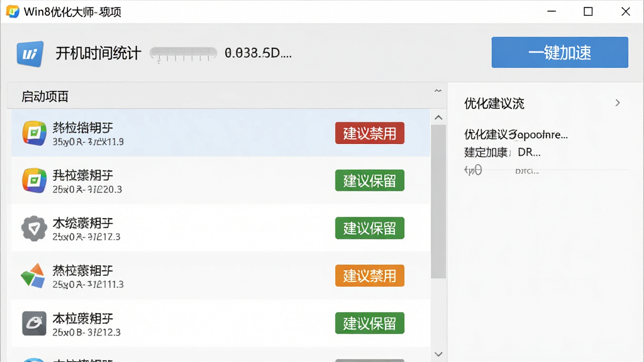Click the orange 建议禁用 button
The image size is (644, 362).
(x=370, y=276)
